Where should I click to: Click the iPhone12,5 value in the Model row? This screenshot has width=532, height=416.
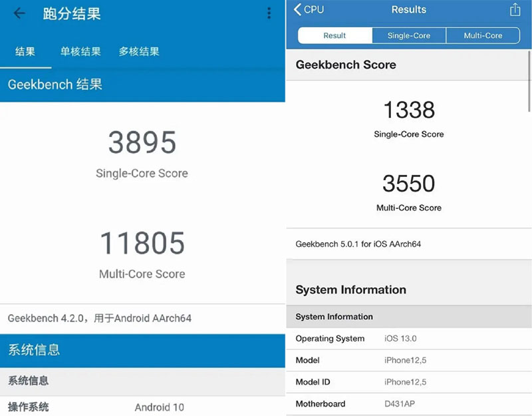point(405,360)
